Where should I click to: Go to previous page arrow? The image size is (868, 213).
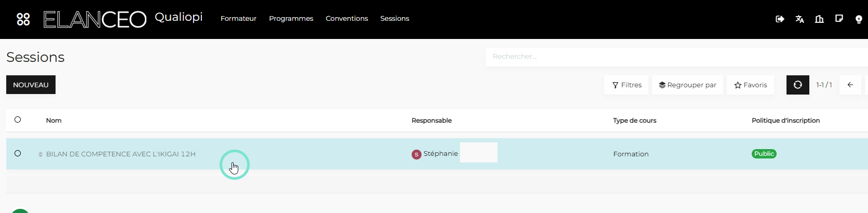(850, 85)
